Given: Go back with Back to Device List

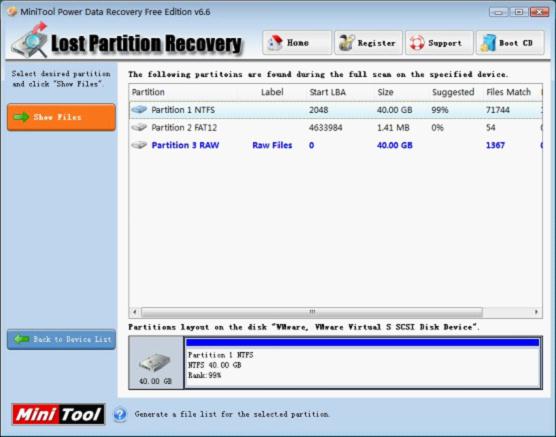Looking at the screenshot, I should pyautogui.click(x=61, y=339).
